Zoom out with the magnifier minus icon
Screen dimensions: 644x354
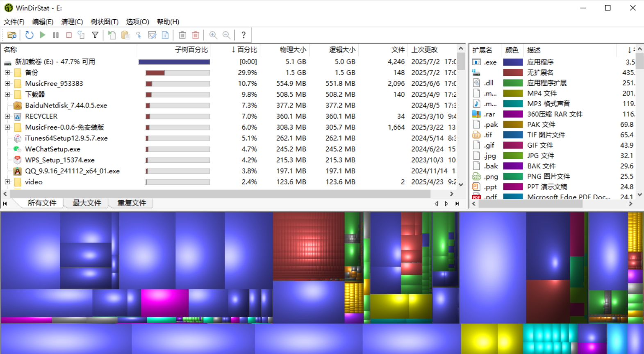coord(226,35)
